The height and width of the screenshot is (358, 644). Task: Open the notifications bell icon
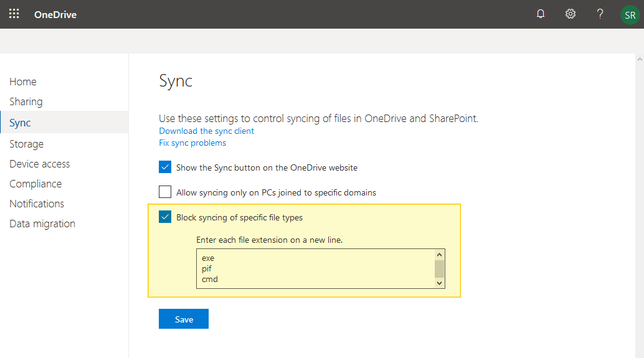pyautogui.click(x=541, y=14)
